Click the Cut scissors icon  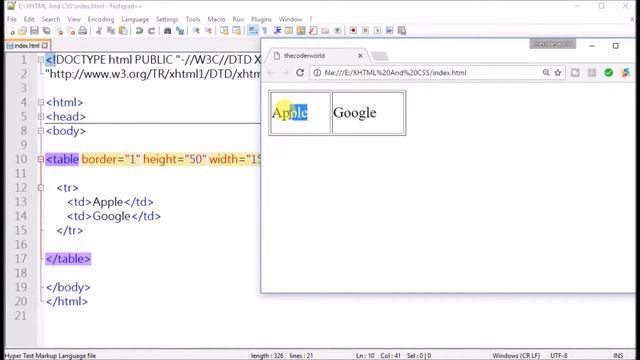click(x=98, y=31)
